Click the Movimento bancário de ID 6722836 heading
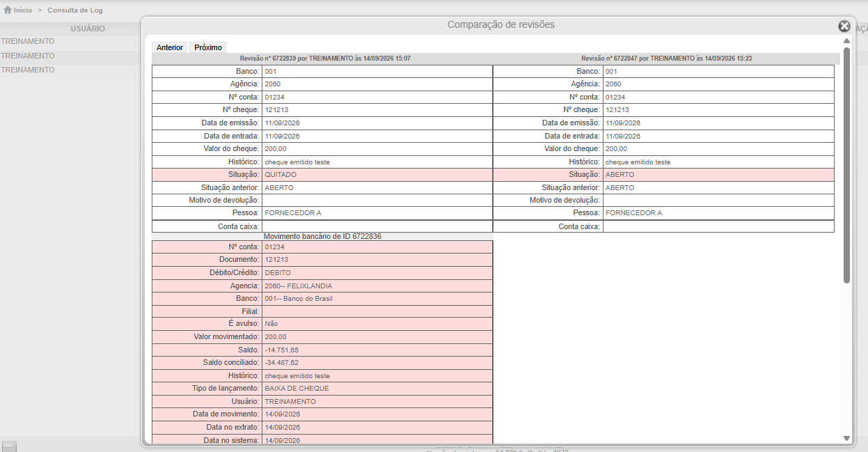This screenshot has width=868, height=452. 322,236
